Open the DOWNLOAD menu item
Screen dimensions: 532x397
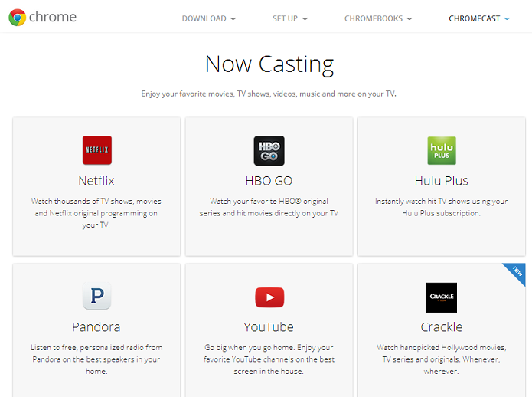(204, 18)
